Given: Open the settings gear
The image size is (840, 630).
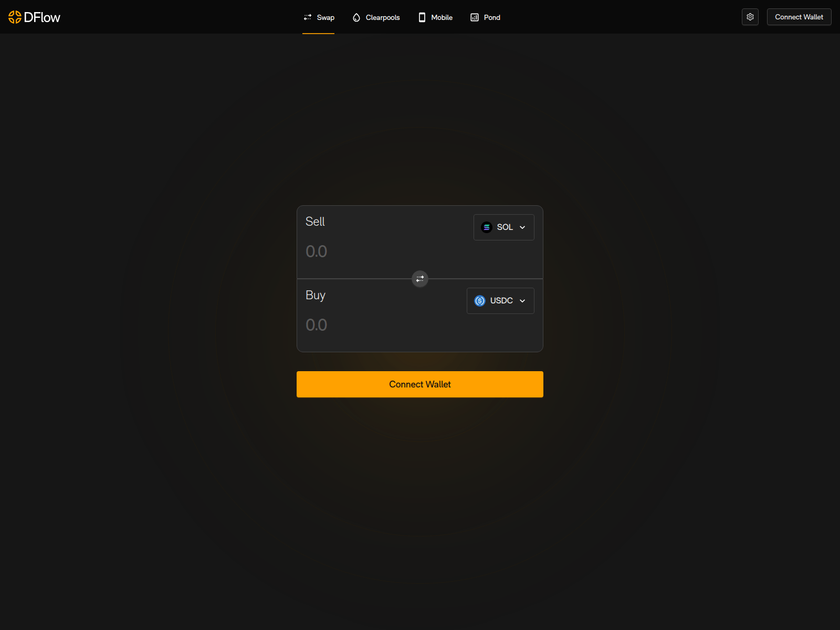Looking at the screenshot, I should [750, 17].
